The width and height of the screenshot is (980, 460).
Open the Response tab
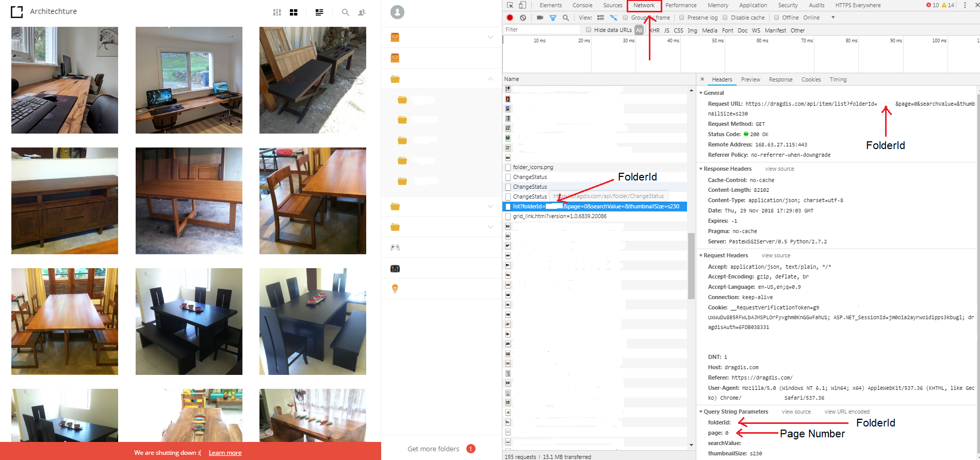(780, 79)
